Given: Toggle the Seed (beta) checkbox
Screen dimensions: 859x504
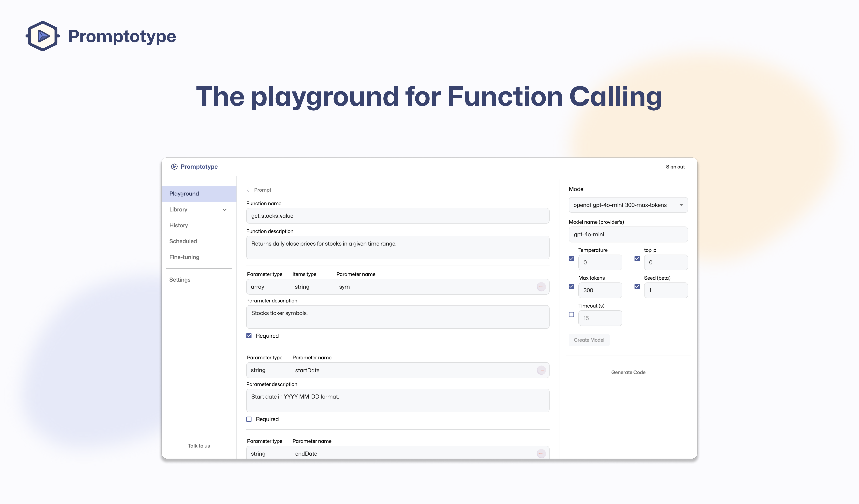Looking at the screenshot, I should pyautogui.click(x=637, y=287).
